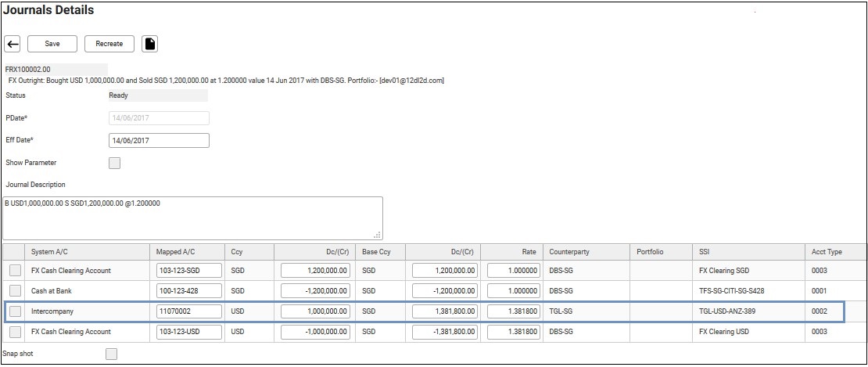This screenshot has height=367, width=868.
Task: Toggle the Show Parameter checkbox
Action: [115, 163]
